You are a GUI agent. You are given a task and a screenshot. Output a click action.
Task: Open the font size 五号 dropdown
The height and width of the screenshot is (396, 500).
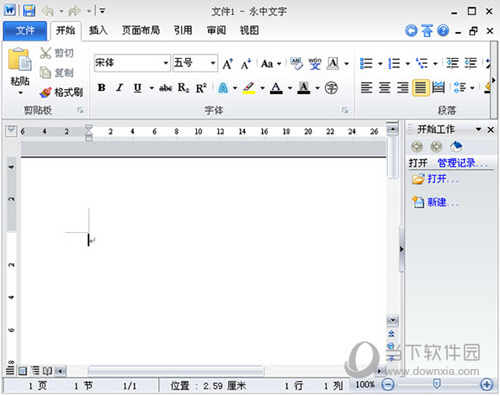213,63
